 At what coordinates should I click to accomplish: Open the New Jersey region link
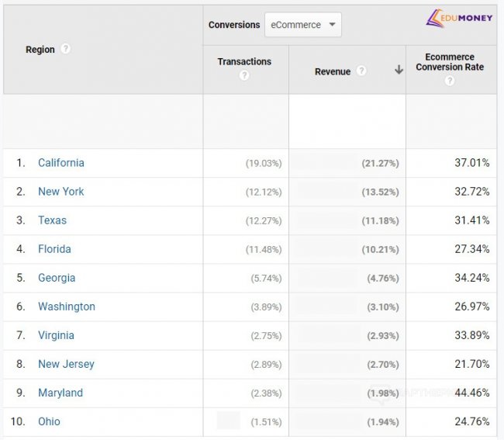click(x=66, y=364)
